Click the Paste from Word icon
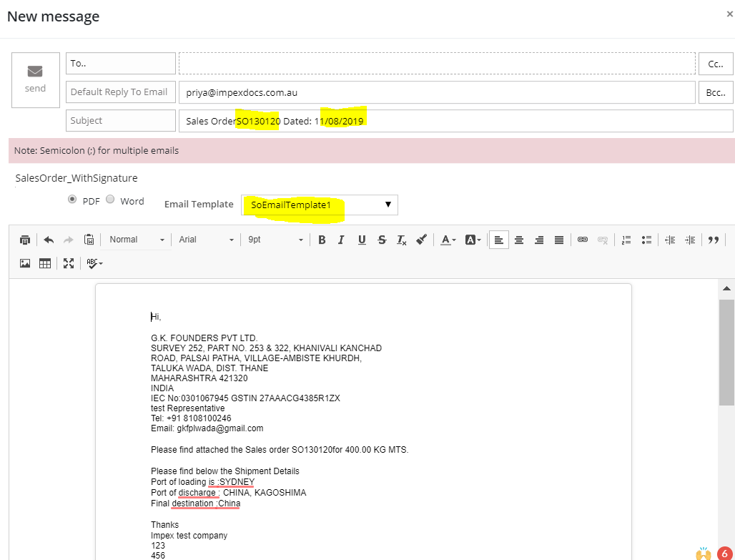The height and width of the screenshot is (560, 735). pyautogui.click(x=89, y=240)
